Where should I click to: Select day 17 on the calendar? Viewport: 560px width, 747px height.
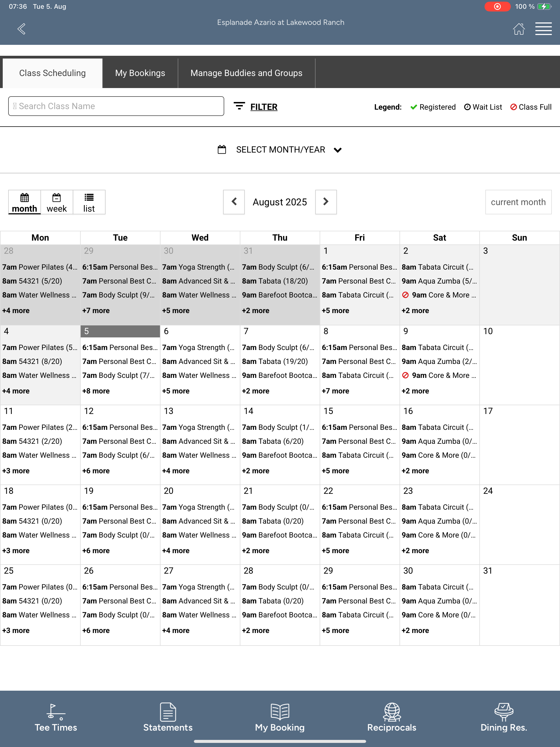tap(488, 411)
